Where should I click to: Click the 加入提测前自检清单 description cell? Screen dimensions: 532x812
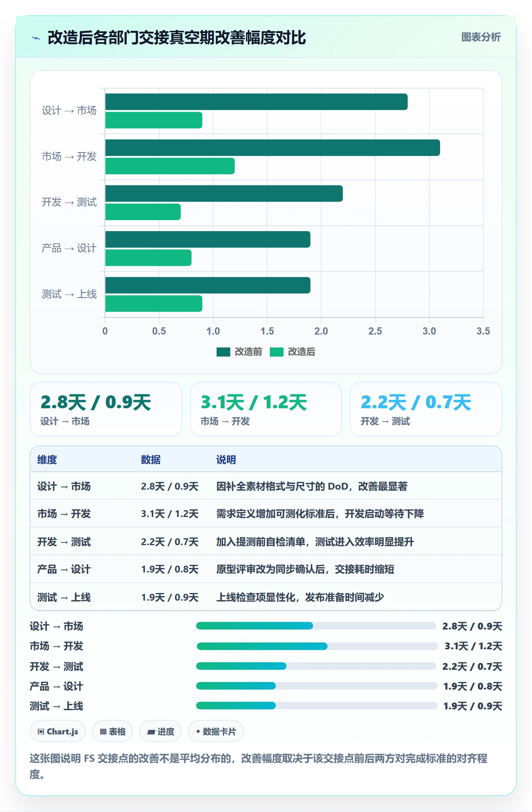pyautogui.click(x=315, y=542)
